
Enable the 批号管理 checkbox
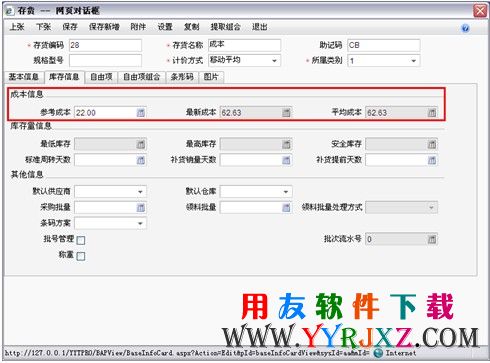pos(81,240)
